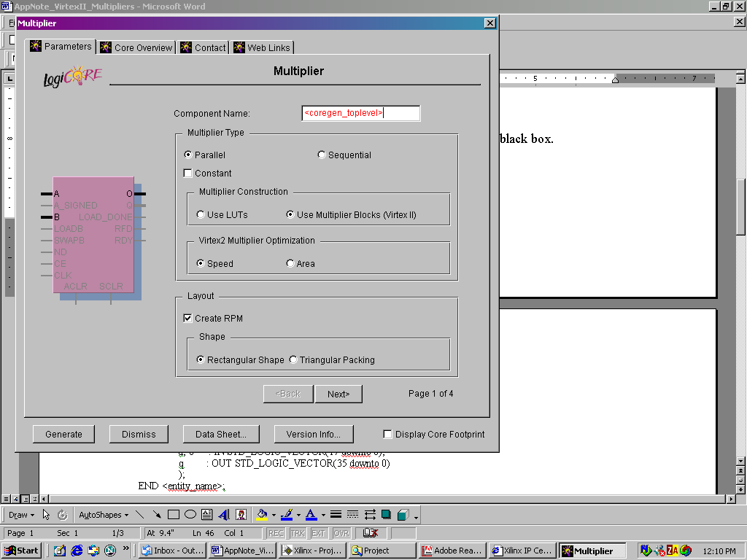Expand the AutoShapes dropdown menu

tap(104, 515)
